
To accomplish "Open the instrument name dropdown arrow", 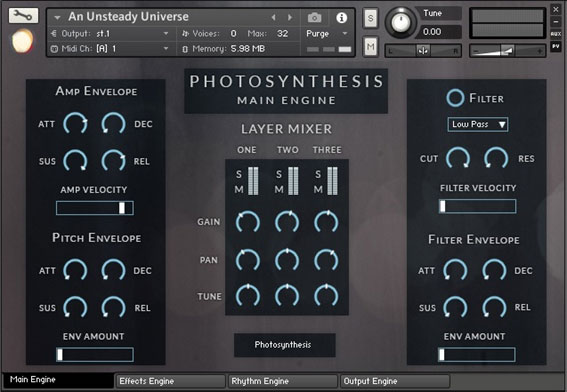I will [57, 17].
